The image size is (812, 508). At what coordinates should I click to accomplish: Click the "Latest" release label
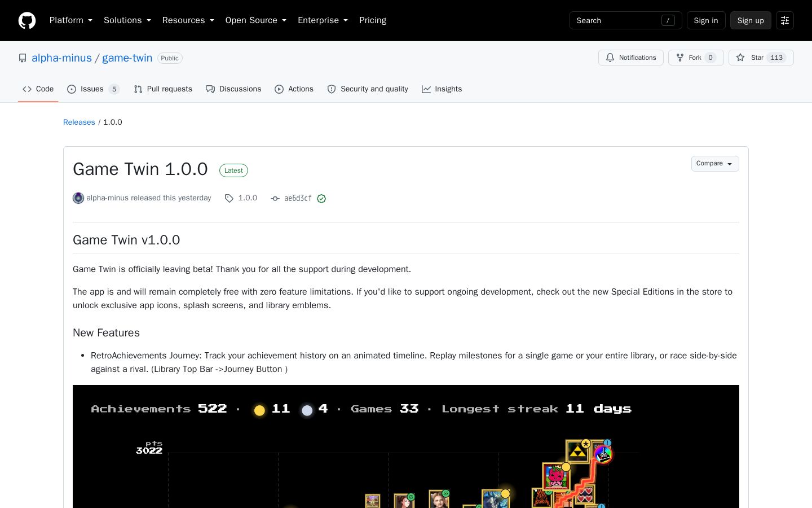point(233,170)
